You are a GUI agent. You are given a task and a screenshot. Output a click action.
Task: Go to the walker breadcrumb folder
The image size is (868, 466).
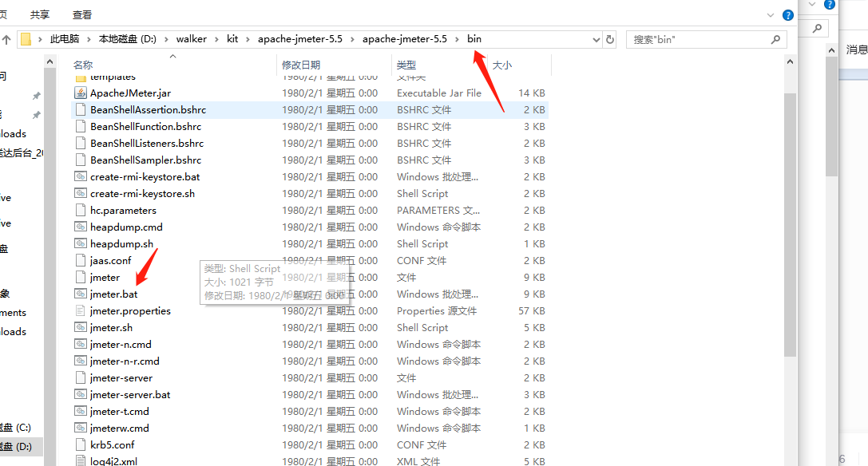coord(192,39)
